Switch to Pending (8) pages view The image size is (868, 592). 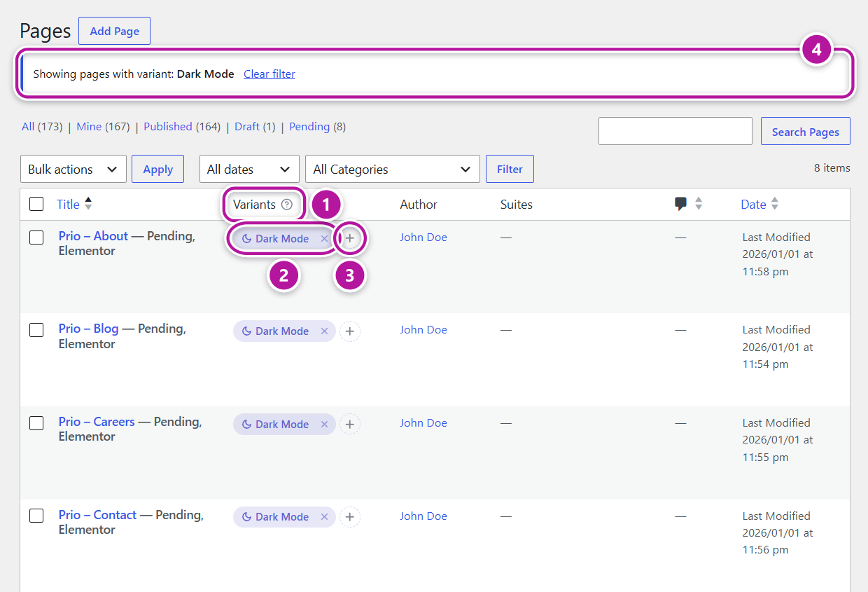tap(317, 127)
